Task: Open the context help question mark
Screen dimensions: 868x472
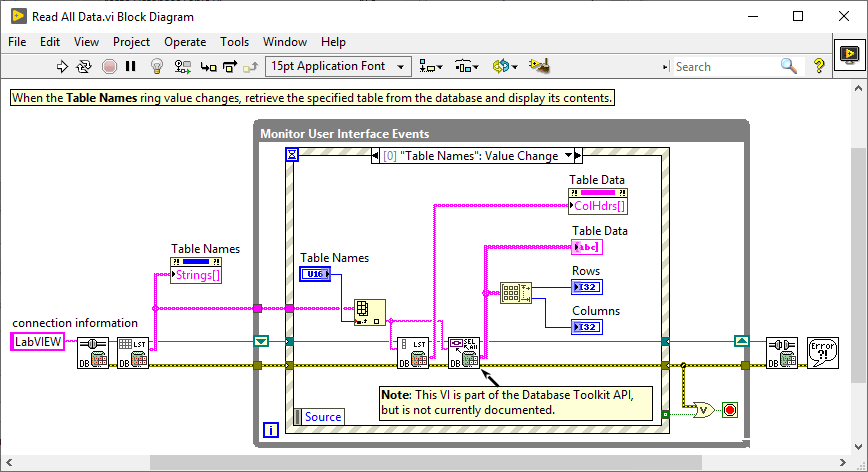Action: [x=819, y=66]
